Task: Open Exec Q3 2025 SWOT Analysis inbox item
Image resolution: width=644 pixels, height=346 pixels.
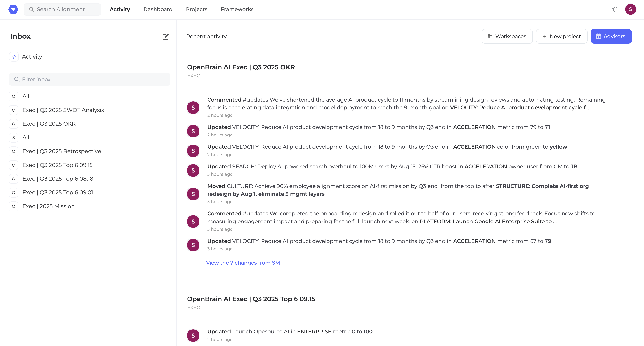Action: (63, 110)
